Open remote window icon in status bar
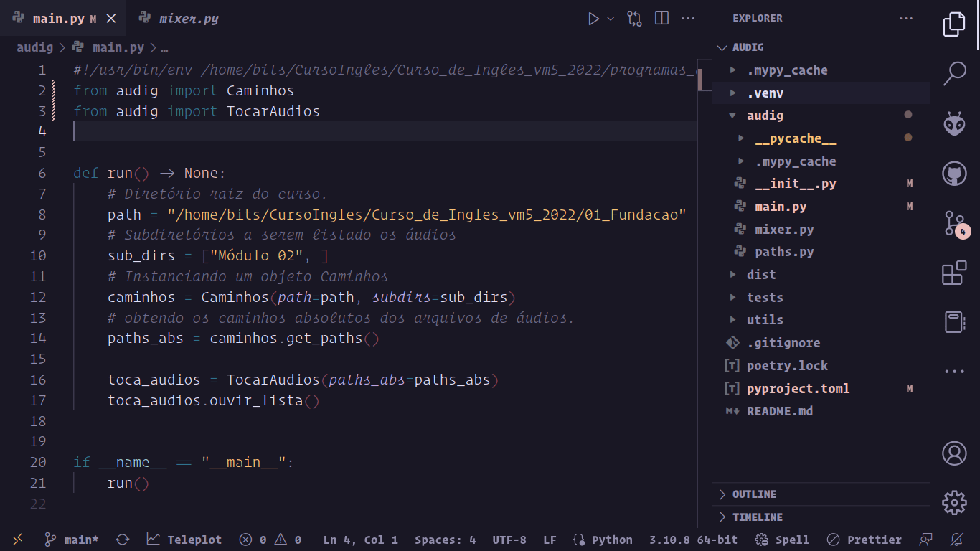Viewport: 980px width, 551px height. click(x=17, y=540)
